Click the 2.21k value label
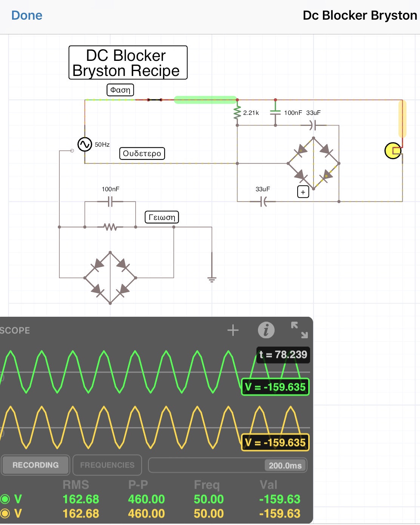 pyautogui.click(x=251, y=113)
